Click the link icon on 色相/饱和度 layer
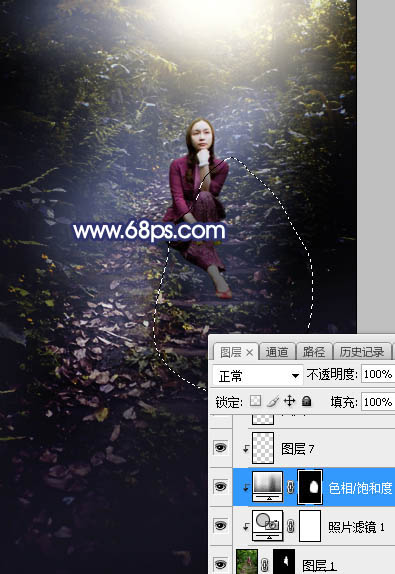The height and width of the screenshot is (574, 395). [x=291, y=487]
